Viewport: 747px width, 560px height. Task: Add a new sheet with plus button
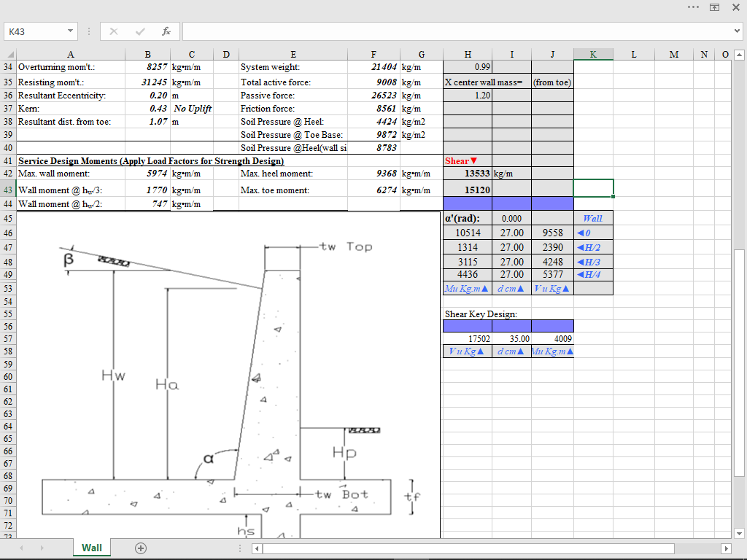[x=141, y=548]
